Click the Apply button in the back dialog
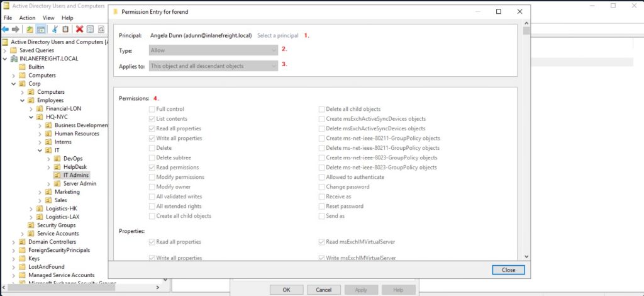644x296 pixels. [x=361, y=290]
